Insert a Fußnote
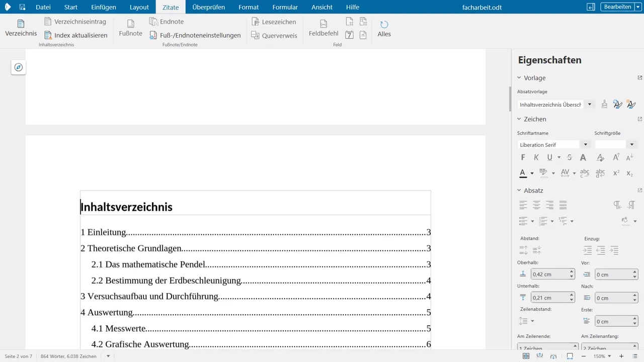644x362 pixels. coord(131,28)
